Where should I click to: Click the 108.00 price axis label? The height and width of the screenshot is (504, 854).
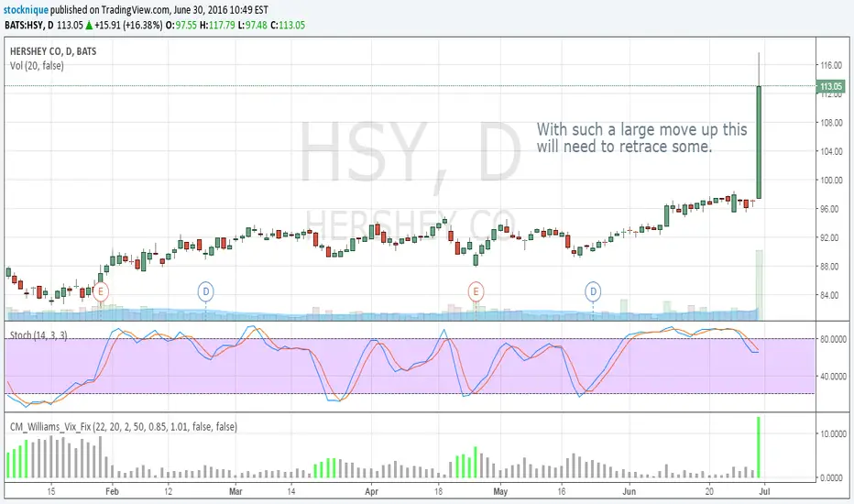tap(831, 123)
